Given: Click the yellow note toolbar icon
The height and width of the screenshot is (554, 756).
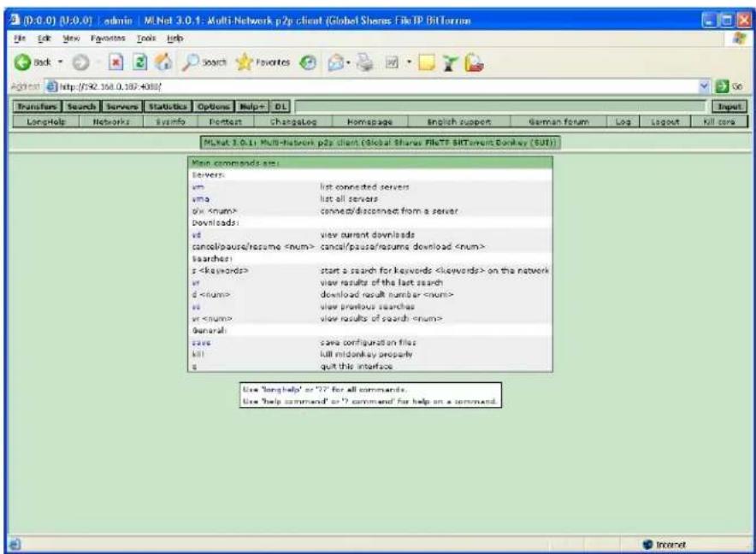Looking at the screenshot, I should tap(427, 62).
